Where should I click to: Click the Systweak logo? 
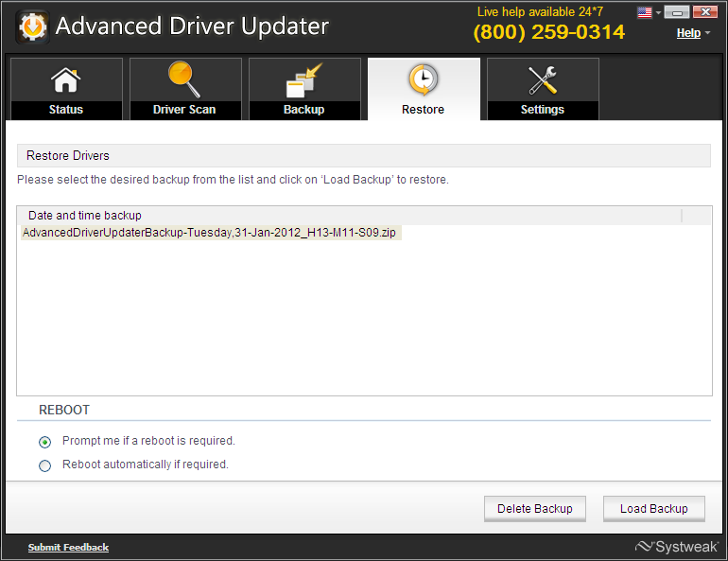676,547
